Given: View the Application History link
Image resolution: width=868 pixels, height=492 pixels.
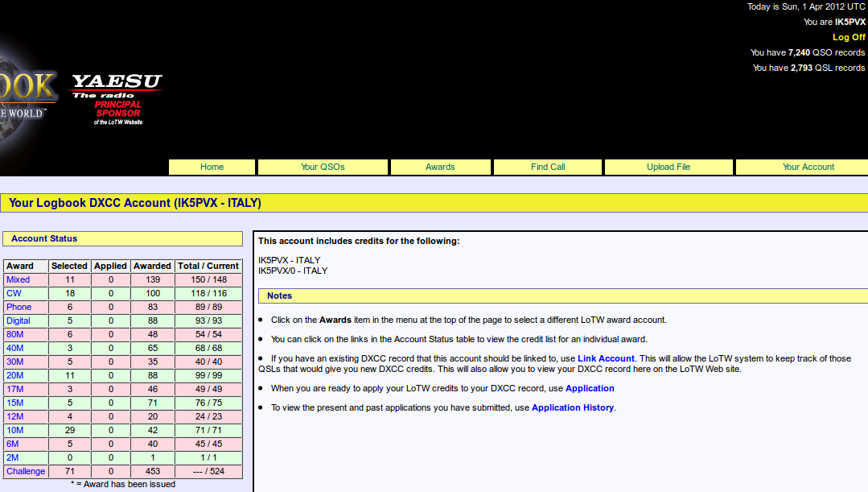Looking at the screenshot, I should 573,407.
